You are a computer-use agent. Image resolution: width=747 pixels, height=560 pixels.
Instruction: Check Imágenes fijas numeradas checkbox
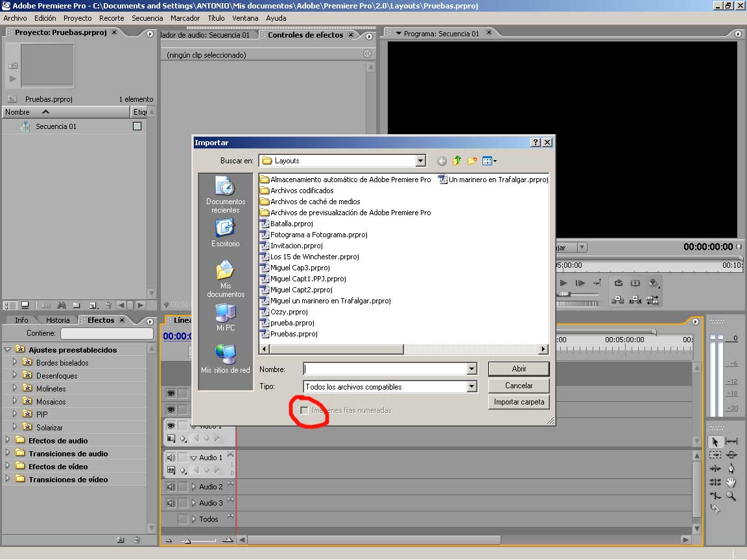click(x=304, y=410)
